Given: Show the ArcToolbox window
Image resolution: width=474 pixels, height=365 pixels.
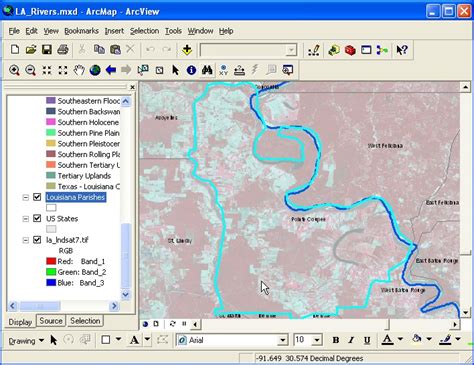Looking at the screenshot, I should [350, 50].
